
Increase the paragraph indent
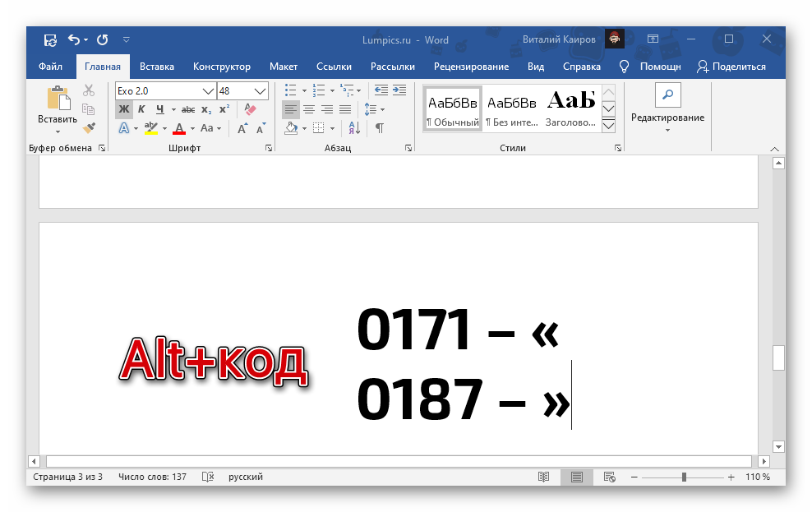(x=399, y=90)
